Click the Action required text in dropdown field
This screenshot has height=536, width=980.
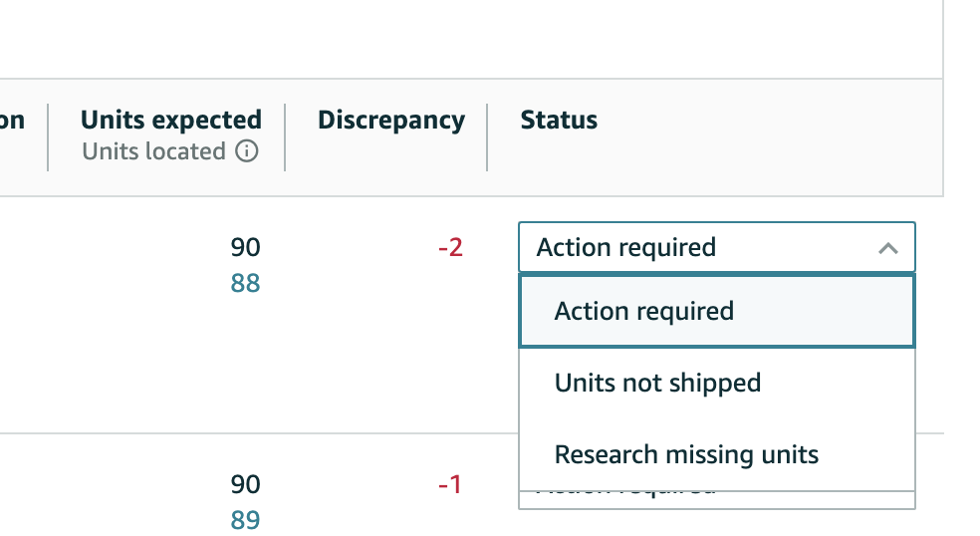click(x=626, y=248)
